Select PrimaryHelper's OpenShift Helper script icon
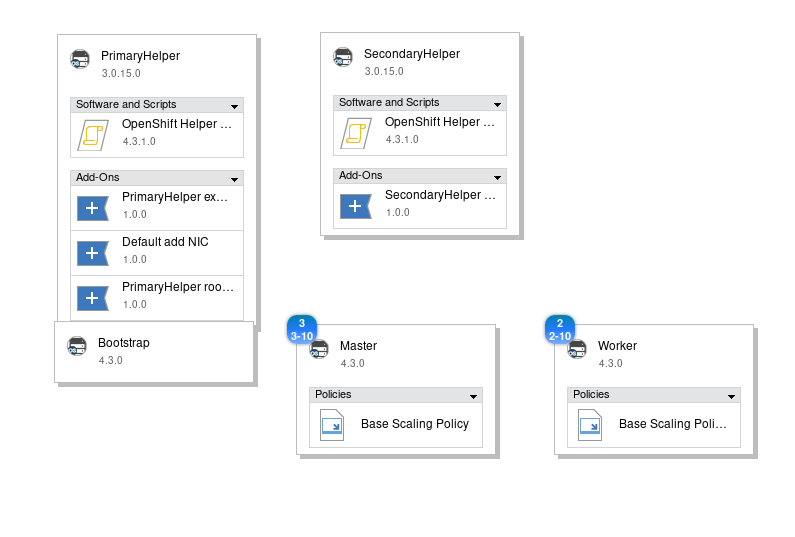Viewport: 795px width, 537px height. tap(93, 135)
